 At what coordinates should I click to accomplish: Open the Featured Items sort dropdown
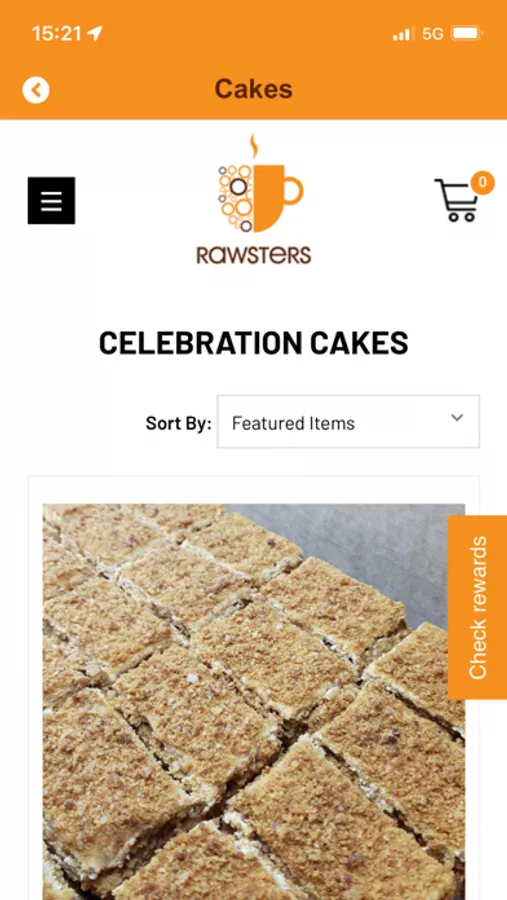click(348, 421)
